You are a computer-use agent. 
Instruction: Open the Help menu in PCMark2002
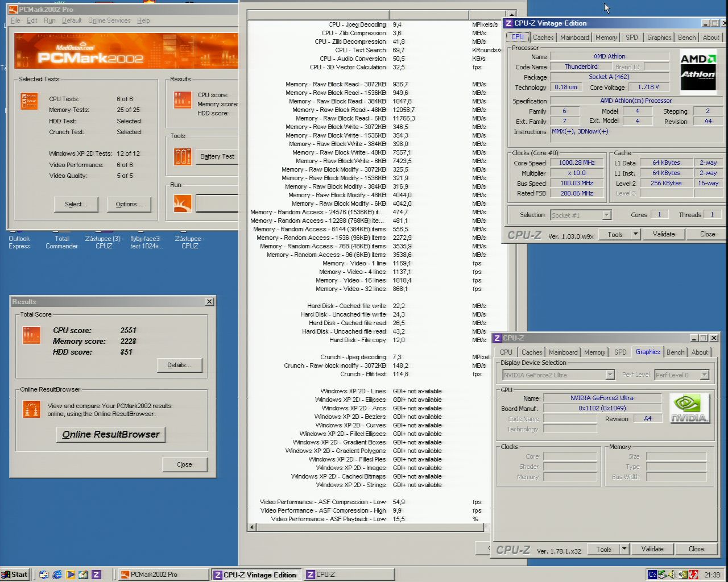(143, 20)
